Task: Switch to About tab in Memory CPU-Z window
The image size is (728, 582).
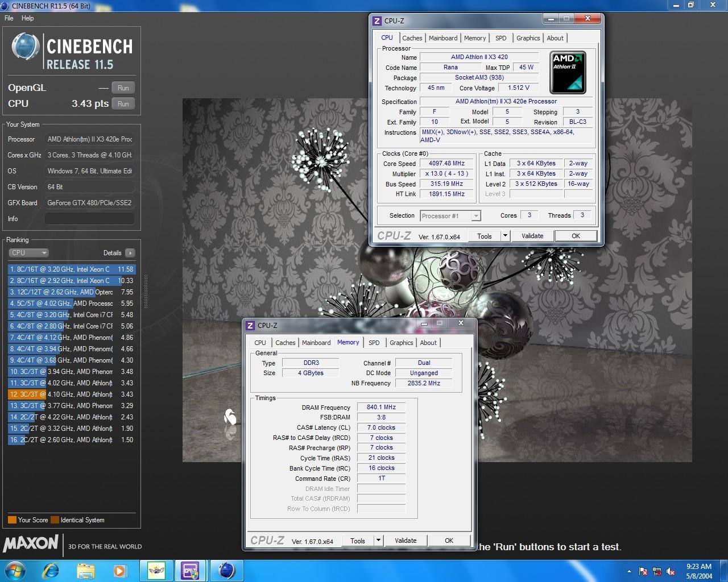Action: pyautogui.click(x=428, y=343)
